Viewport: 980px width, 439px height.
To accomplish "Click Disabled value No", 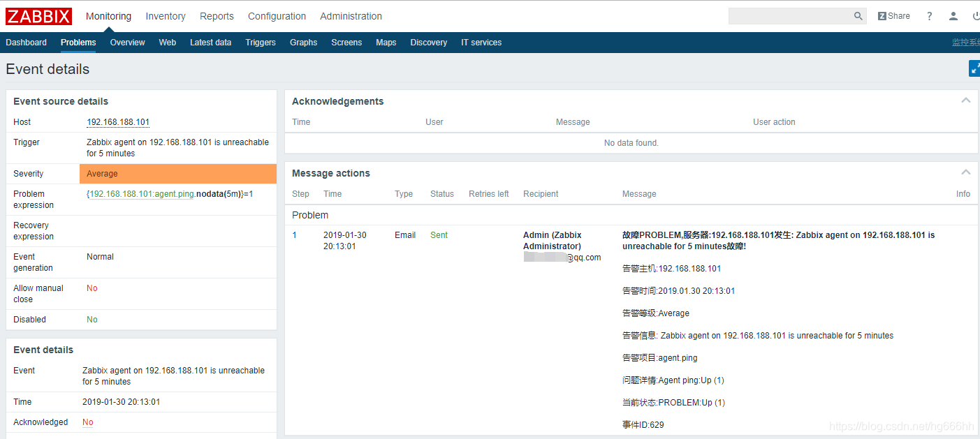I will [92, 320].
